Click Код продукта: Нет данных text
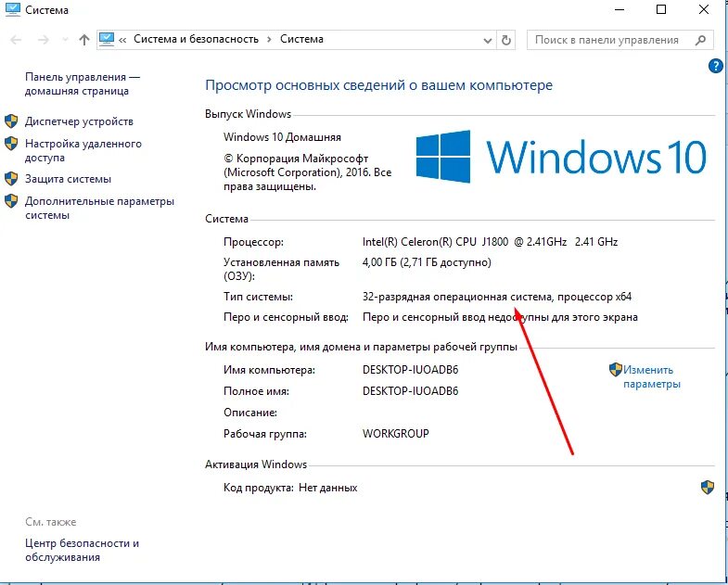 pos(290,488)
